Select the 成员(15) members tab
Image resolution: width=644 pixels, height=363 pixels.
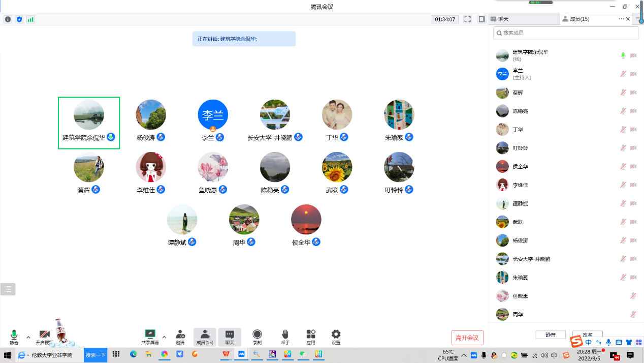579,19
